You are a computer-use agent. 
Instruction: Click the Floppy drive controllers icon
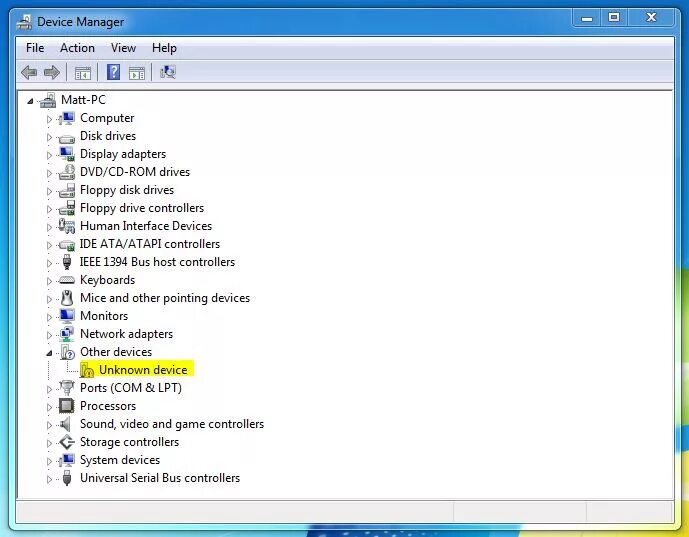(67, 208)
